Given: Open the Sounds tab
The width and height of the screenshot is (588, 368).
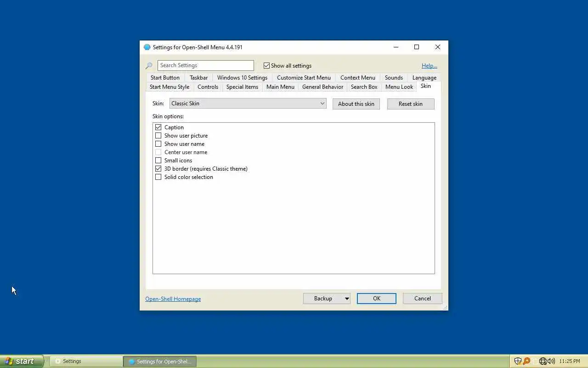Looking at the screenshot, I should tap(394, 77).
